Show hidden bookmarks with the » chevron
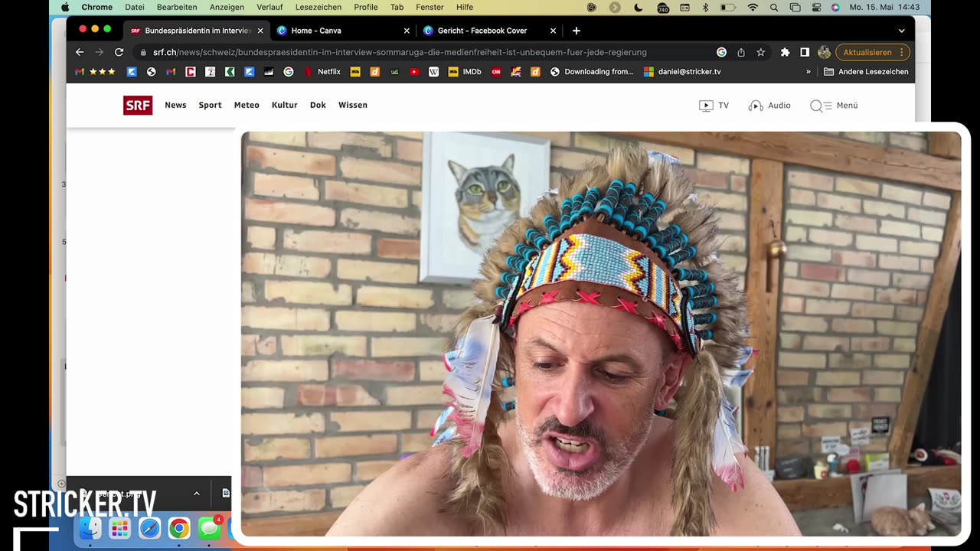This screenshot has width=980, height=551. (808, 72)
